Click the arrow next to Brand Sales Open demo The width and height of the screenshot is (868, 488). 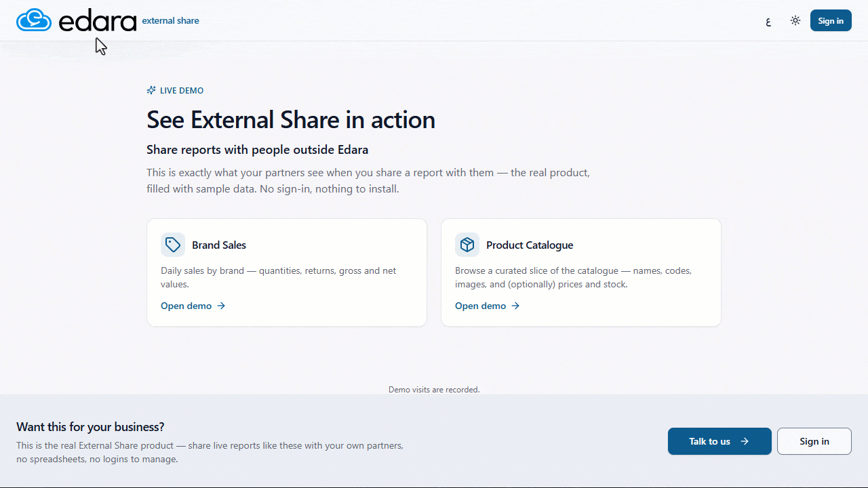tap(221, 306)
